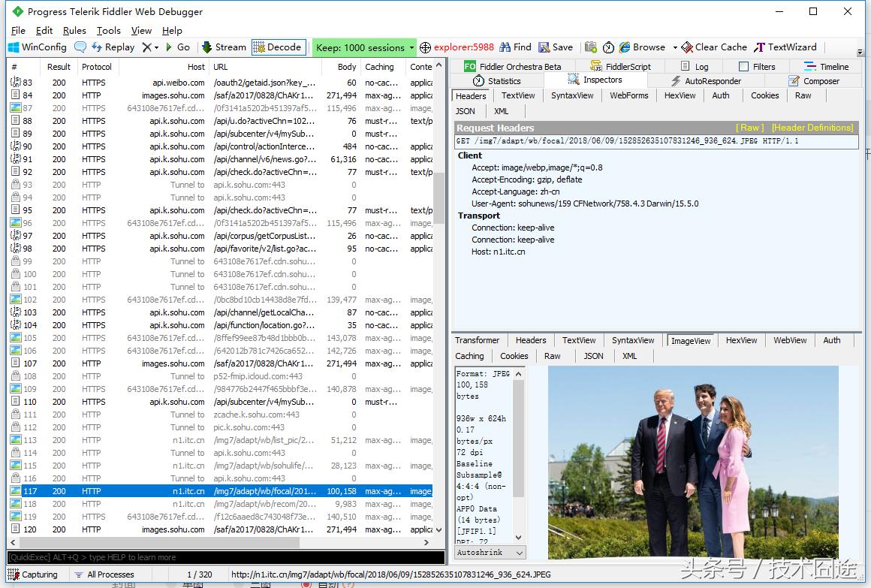Open Keep: 1000 sessions dropdown

pos(411,48)
